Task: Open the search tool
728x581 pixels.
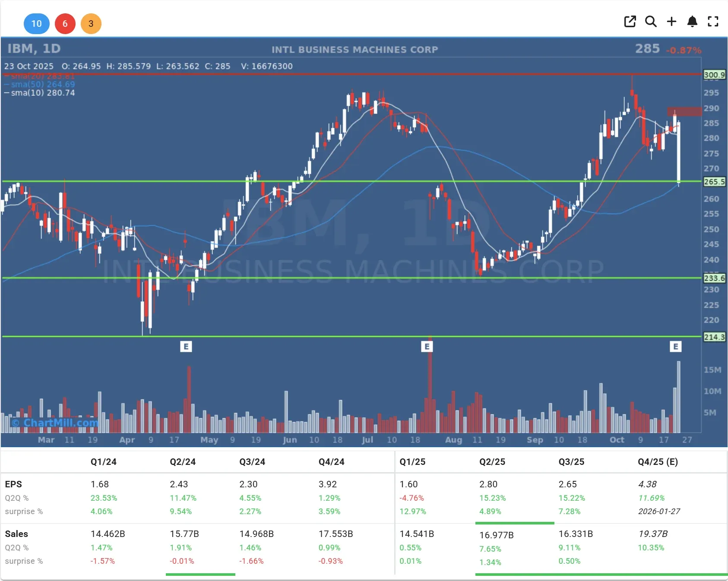Action: click(x=651, y=22)
